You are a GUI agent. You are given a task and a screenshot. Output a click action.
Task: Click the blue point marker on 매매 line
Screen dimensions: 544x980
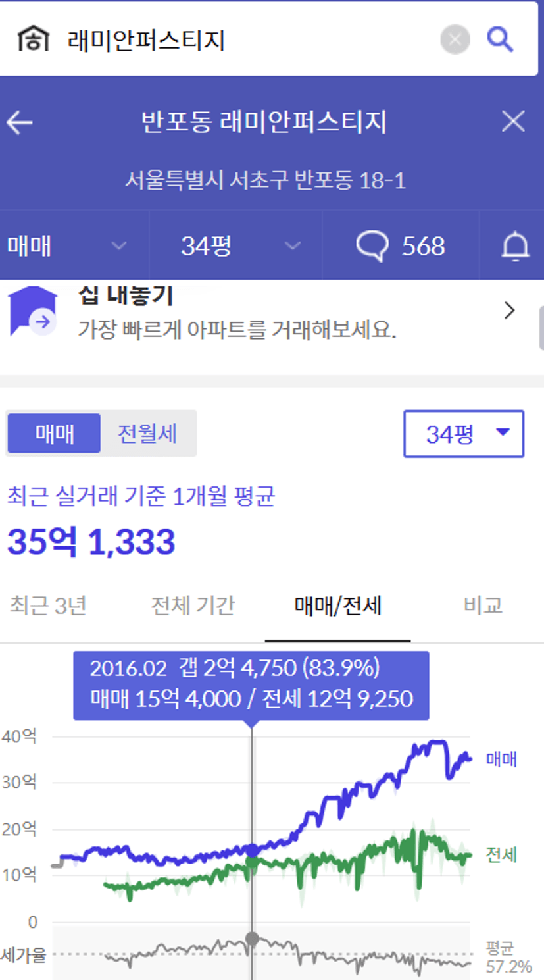(253, 850)
